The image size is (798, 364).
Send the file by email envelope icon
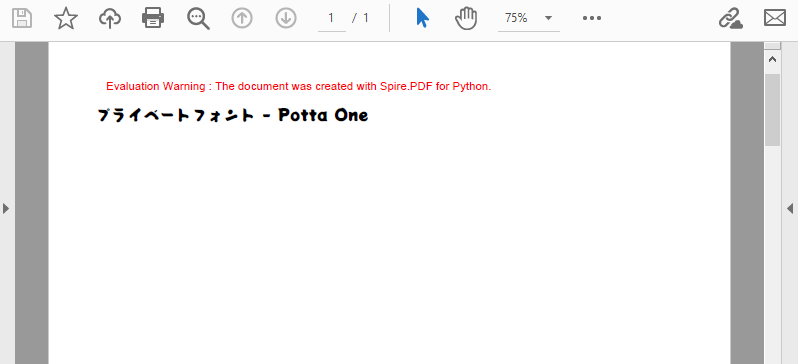(x=775, y=18)
